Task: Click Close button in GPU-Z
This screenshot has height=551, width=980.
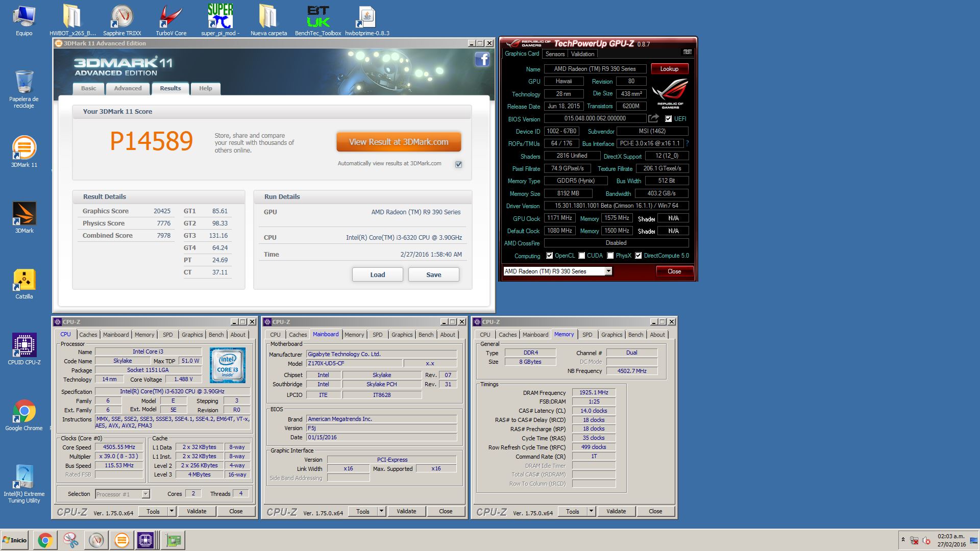Action: (x=674, y=271)
